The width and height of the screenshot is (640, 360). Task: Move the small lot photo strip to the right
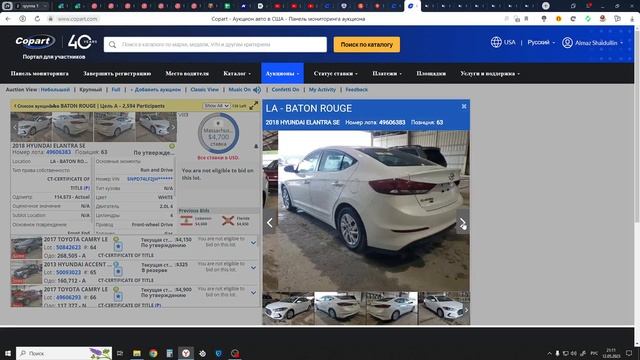tap(173, 127)
